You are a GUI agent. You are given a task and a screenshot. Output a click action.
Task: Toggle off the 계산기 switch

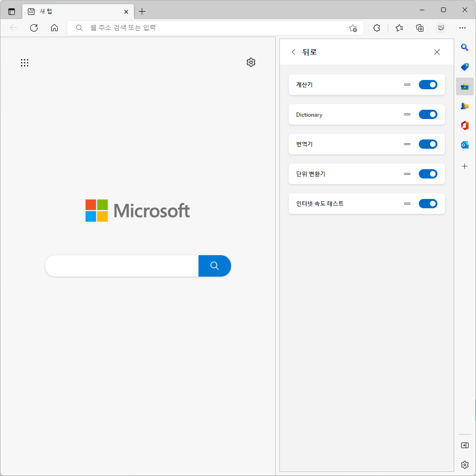point(428,85)
